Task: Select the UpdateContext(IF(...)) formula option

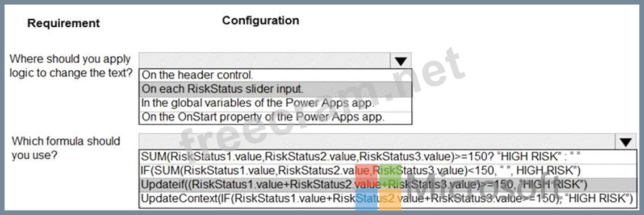Action: (x=387, y=199)
